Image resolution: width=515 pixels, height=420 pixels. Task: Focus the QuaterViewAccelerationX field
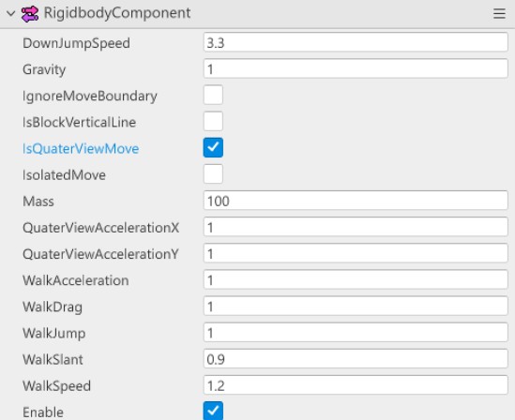356,227
